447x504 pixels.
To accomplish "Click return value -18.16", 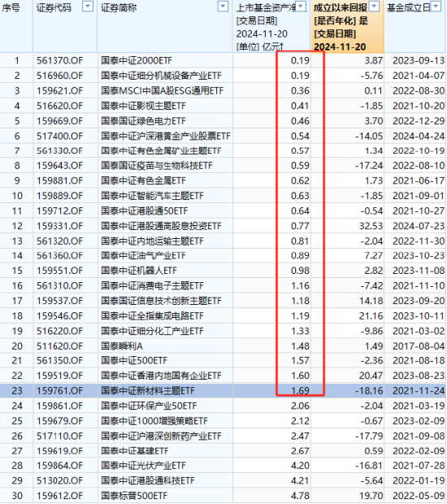I will [x=369, y=390].
